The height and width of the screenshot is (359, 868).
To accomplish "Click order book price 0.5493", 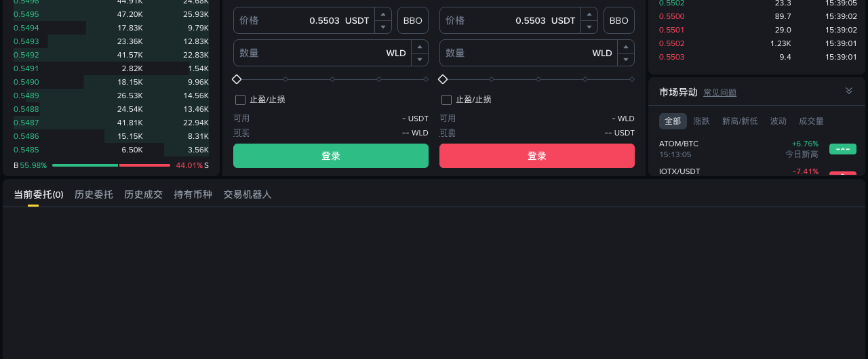I will [x=26, y=41].
